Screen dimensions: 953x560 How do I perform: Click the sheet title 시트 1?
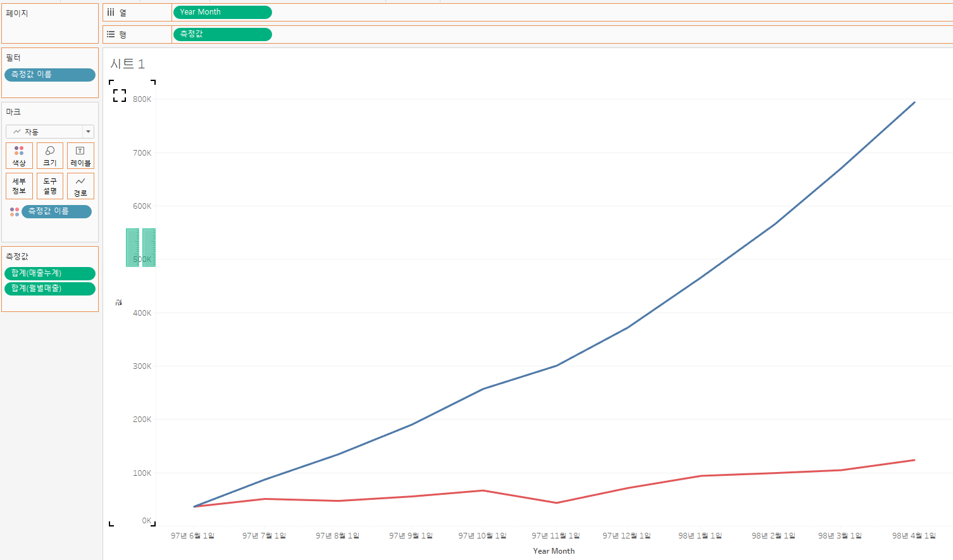pos(127,64)
